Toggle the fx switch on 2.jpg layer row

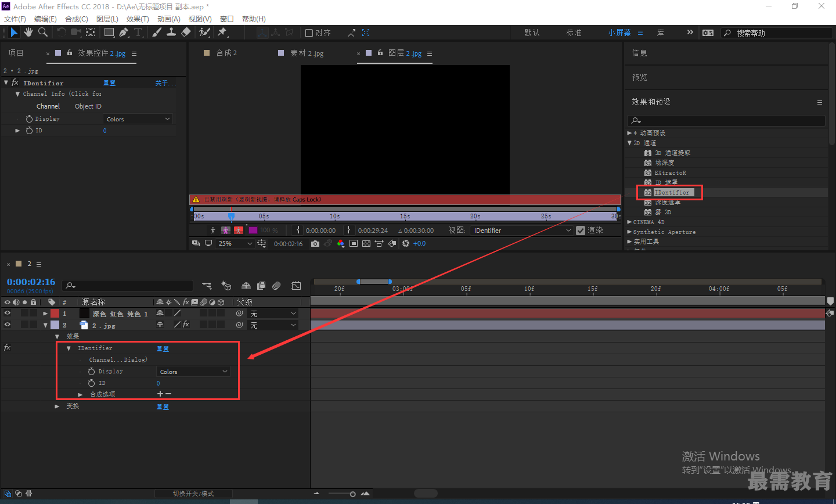186,325
